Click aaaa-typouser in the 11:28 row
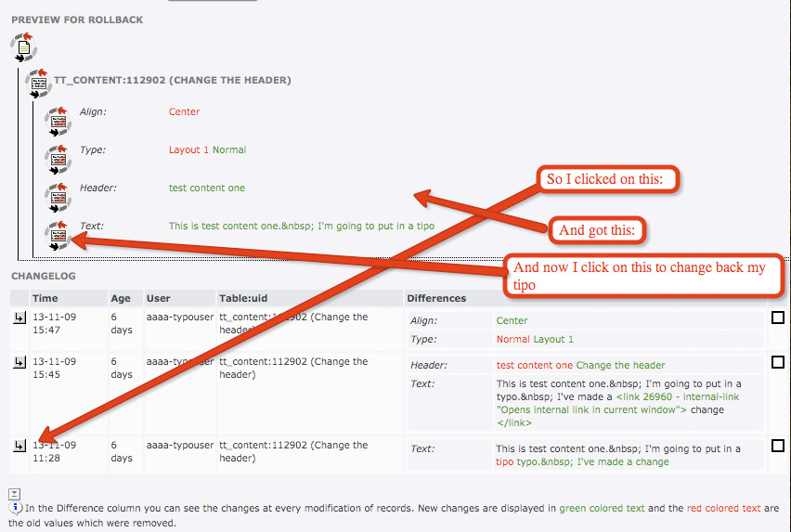Viewport: 791px width, 532px height. [x=179, y=446]
